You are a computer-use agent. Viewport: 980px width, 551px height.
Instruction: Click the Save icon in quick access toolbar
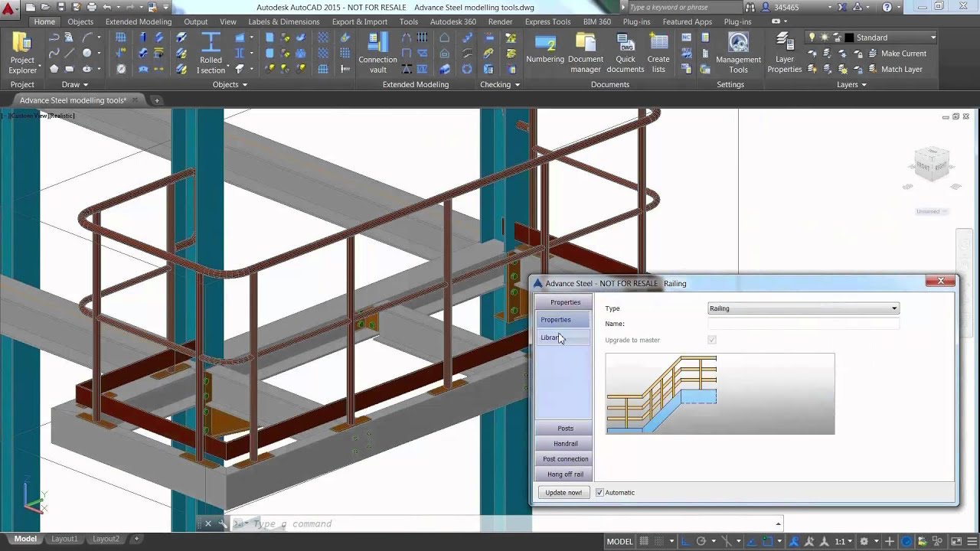click(60, 7)
